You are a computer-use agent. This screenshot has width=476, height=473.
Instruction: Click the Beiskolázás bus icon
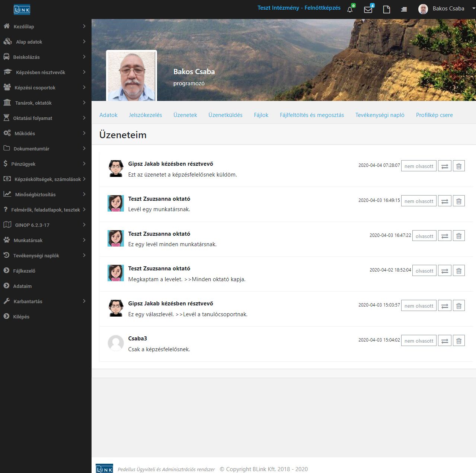click(7, 57)
